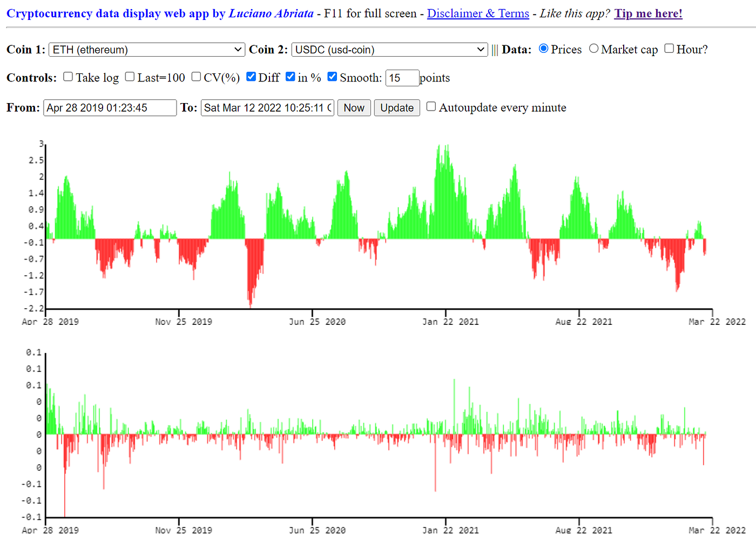Open the Coin 1 ETH (ethereum) dropdown

(146, 49)
